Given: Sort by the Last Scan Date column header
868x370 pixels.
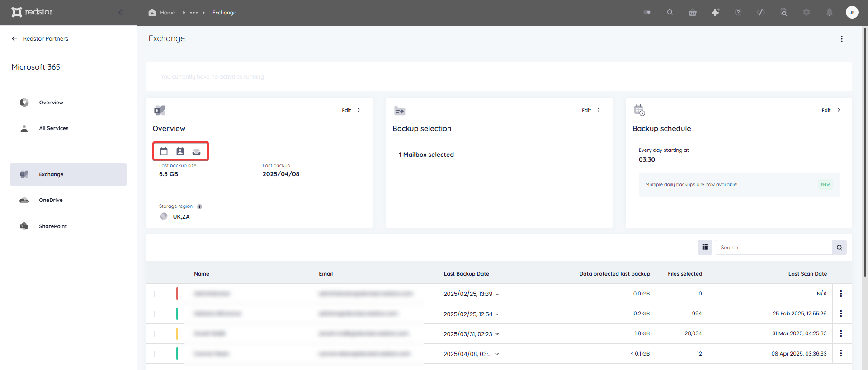Looking at the screenshot, I should pos(807,274).
